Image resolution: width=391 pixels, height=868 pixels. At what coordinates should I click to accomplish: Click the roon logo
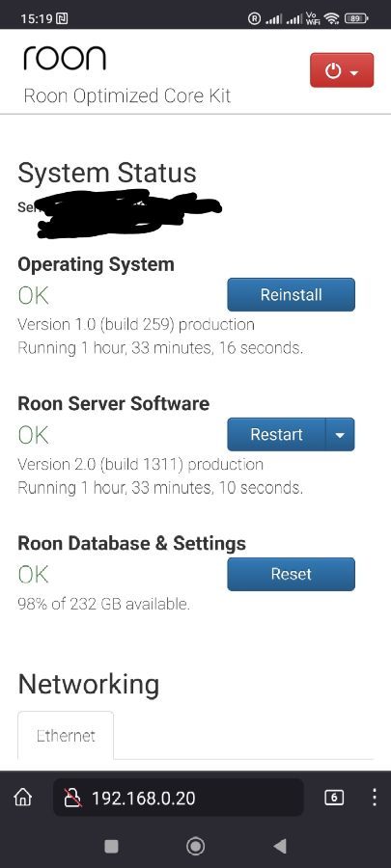tap(65, 58)
